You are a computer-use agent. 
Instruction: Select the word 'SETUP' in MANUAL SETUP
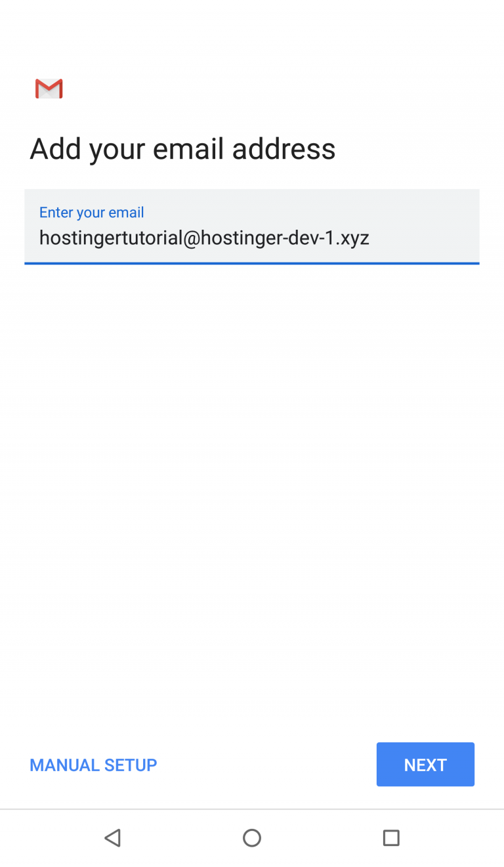(x=131, y=765)
